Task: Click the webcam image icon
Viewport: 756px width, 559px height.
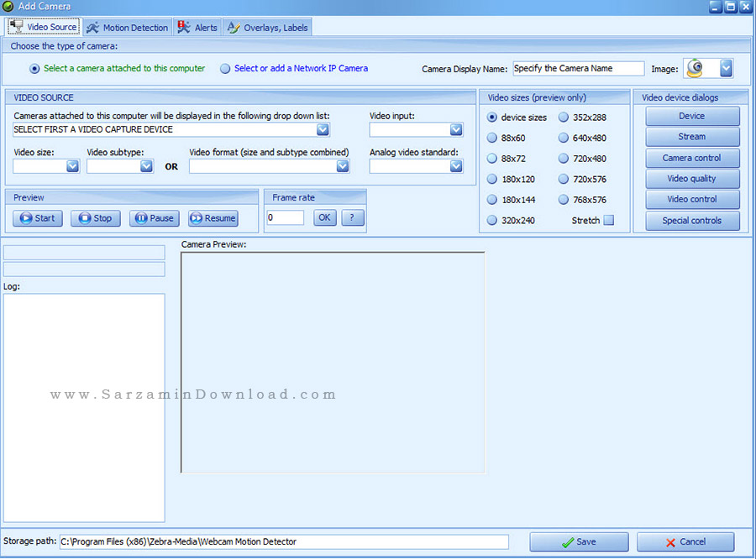Action: pos(695,69)
